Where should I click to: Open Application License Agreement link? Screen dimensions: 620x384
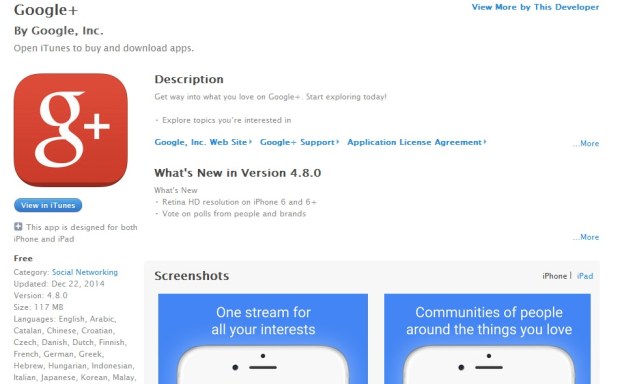417,142
